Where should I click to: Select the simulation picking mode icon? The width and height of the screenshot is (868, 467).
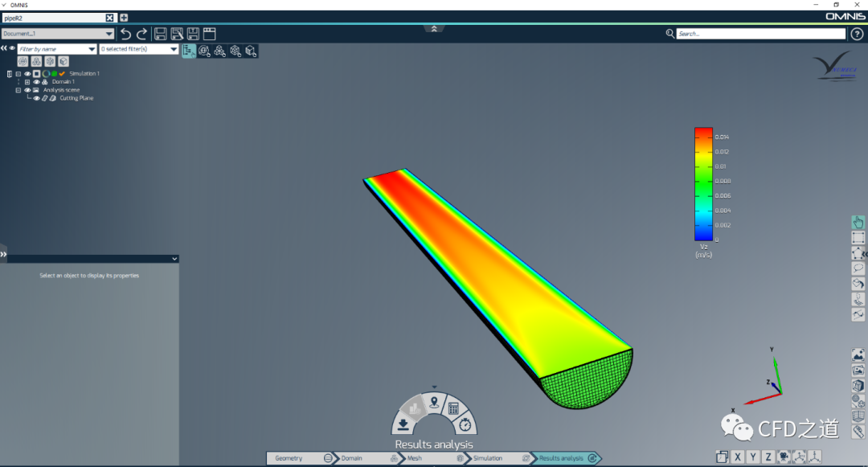(204, 51)
